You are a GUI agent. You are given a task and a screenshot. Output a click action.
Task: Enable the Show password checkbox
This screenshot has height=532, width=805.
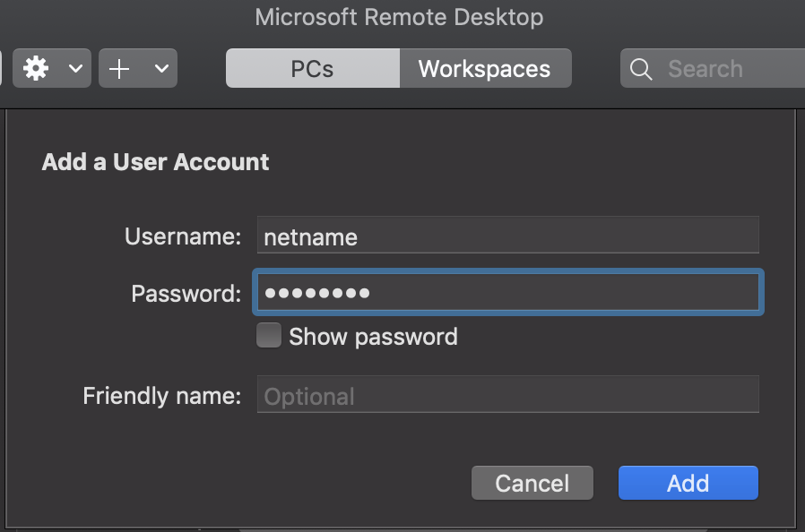[269, 335]
